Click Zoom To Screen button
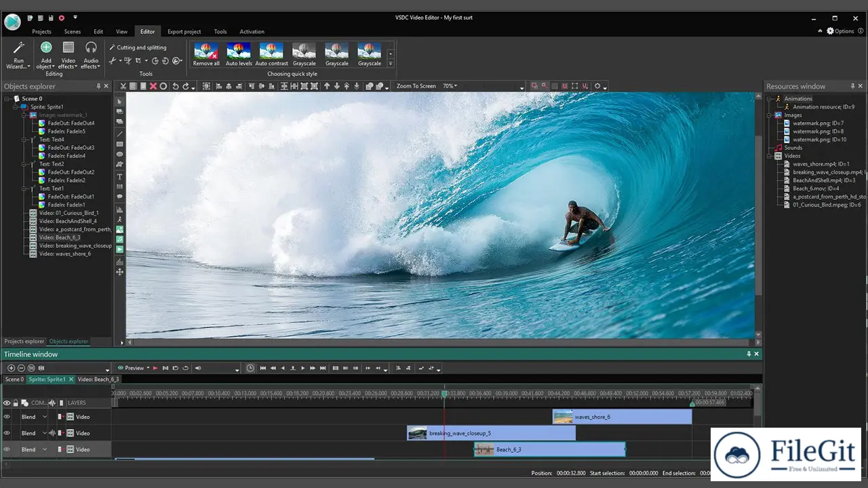 click(416, 86)
